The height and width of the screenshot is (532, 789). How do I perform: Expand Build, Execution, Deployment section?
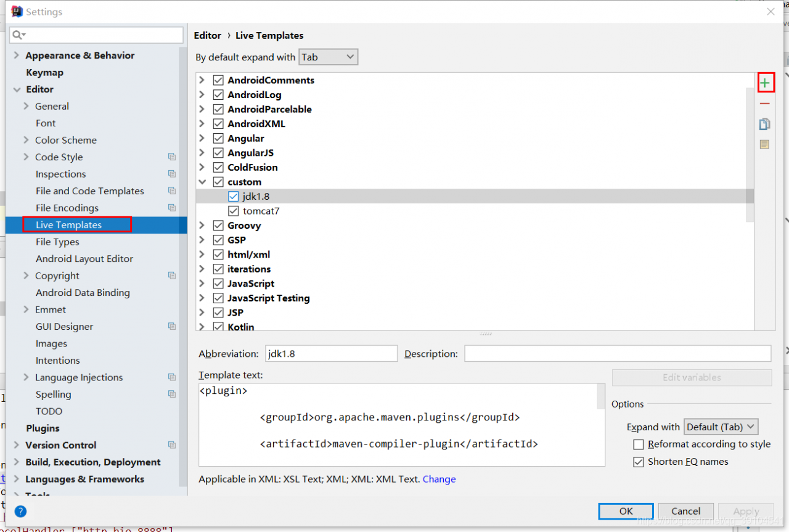pos(17,462)
